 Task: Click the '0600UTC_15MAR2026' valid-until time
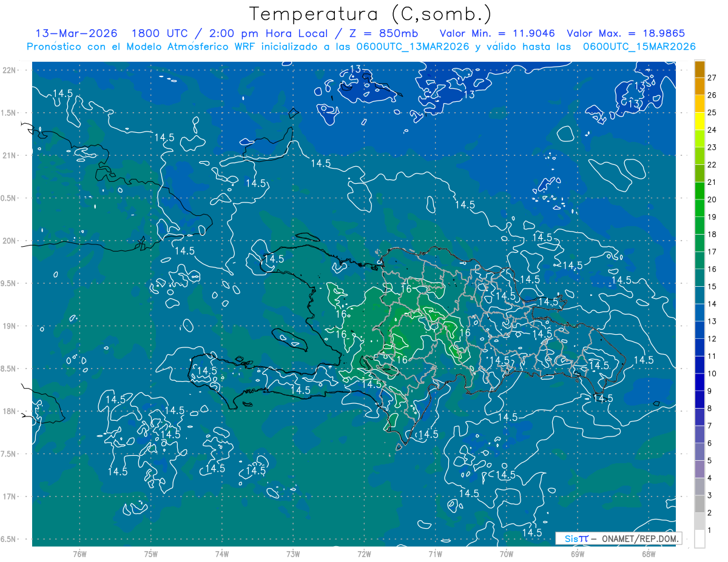[x=639, y=47]
